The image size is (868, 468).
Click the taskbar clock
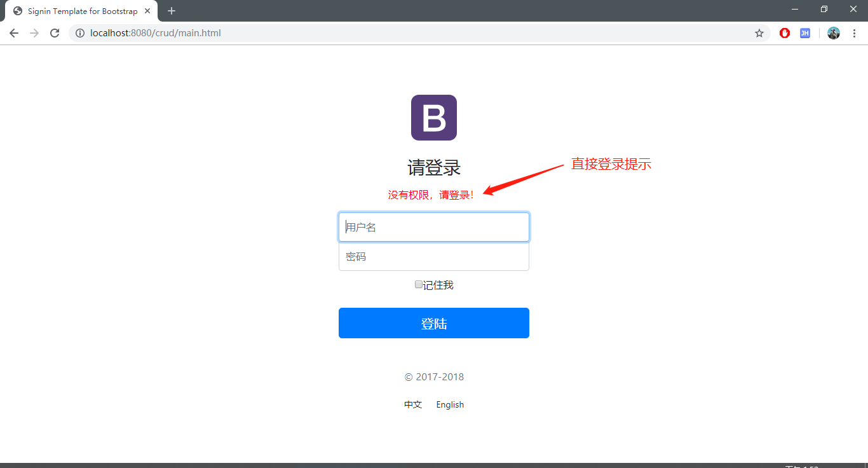[839, 464]
